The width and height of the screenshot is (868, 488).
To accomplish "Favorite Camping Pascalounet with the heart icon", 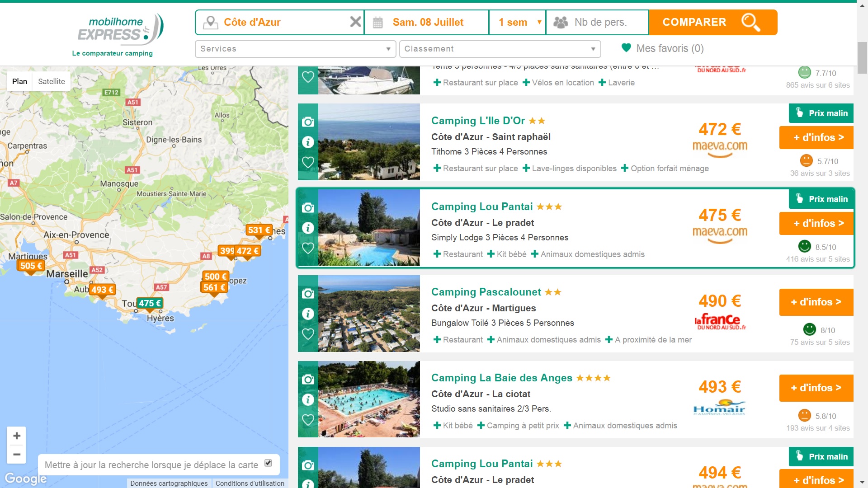I will pyautogui.click(x=308, y=334).
